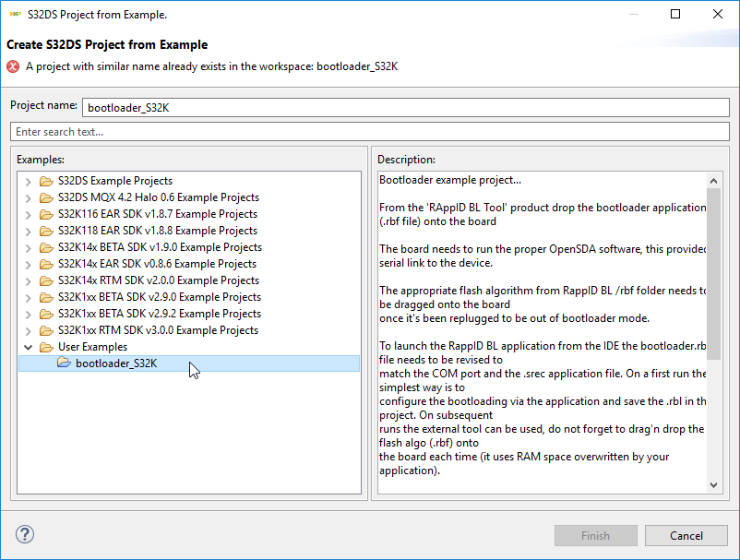Click the folder icon for S32K14x BETA SDK v1.9.0
The height and width of the screenshot is (560, 740).
tap(46, 247)
